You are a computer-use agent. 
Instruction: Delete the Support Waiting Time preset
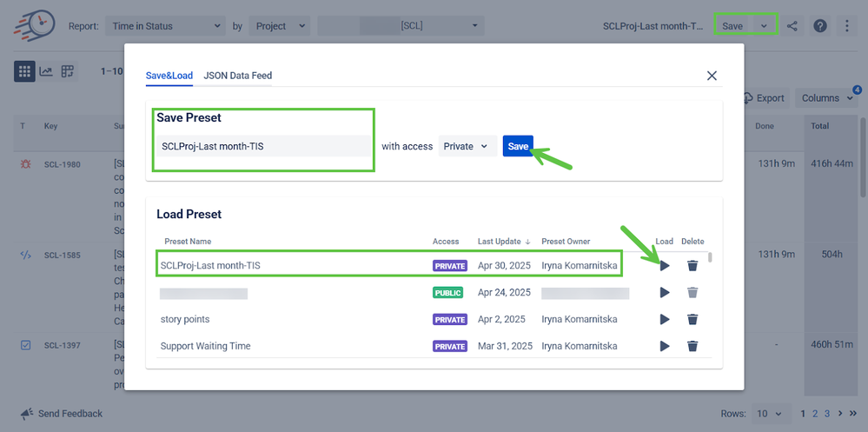coord(692,346)
